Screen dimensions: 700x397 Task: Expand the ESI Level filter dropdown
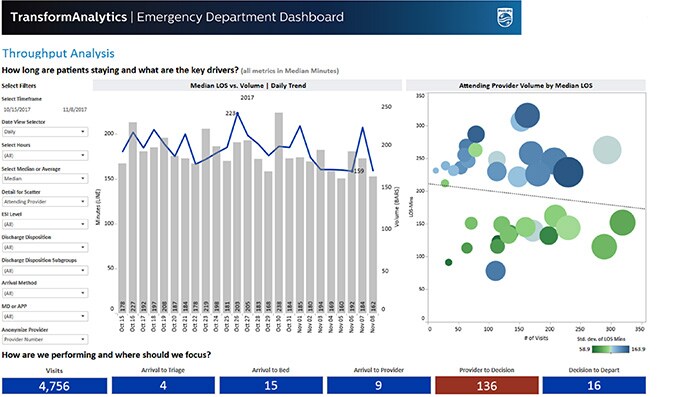(45, 224)
